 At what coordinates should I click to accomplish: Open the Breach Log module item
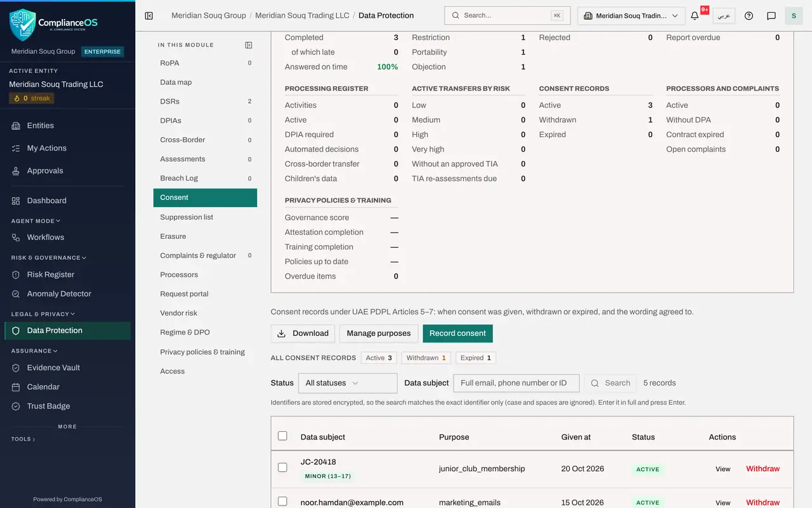click(205, 178)
